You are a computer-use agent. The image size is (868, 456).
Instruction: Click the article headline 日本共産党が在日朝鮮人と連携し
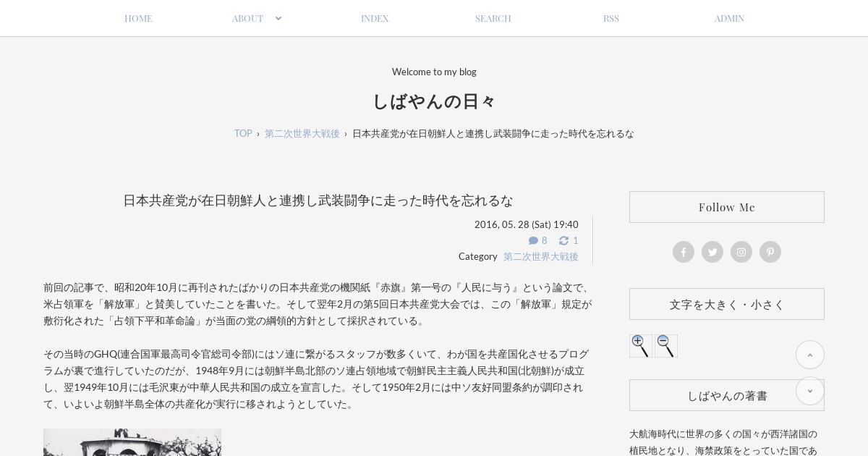tap(318, 200)
